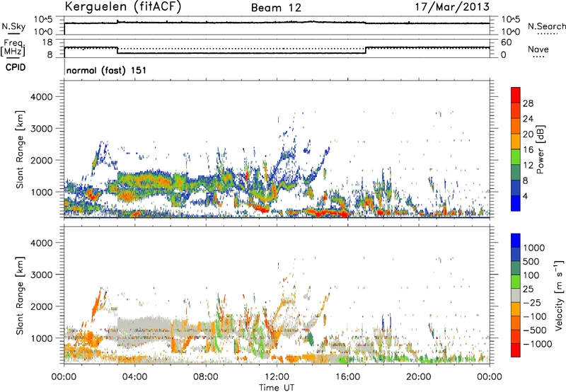The height and width of the screenshot is (392, 566).
Task: Click the "Nave" legend label
Action: (x=538, y=50)
